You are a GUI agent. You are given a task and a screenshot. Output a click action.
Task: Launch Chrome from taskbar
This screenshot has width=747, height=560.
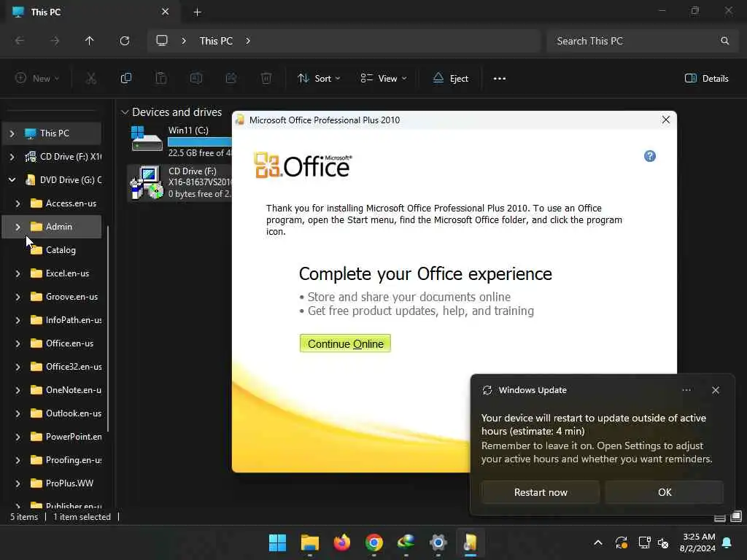coord(374,542)
